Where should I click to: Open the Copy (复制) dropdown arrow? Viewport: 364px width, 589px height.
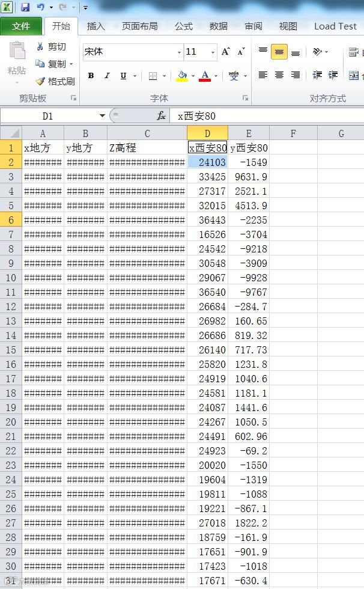pos(71,64)
